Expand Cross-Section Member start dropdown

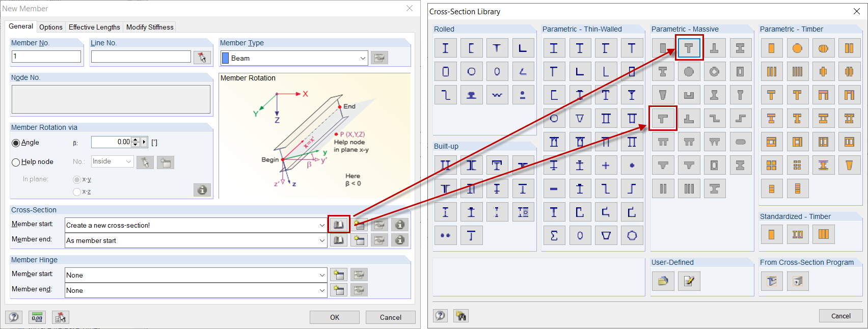(x=322, y=225)
